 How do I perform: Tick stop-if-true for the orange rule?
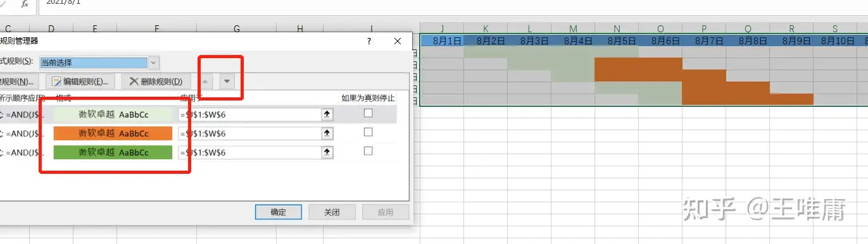click(368, 132)
